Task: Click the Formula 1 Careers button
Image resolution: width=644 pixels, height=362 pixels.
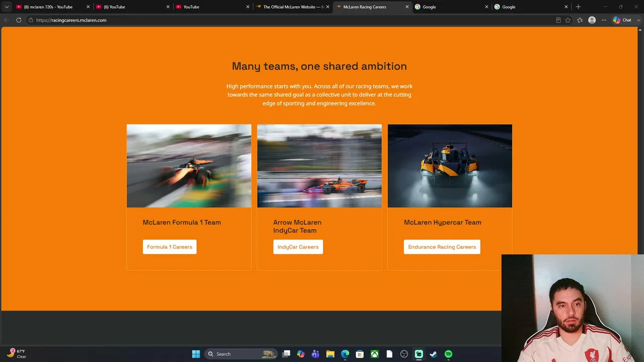Action: point(170,247)
